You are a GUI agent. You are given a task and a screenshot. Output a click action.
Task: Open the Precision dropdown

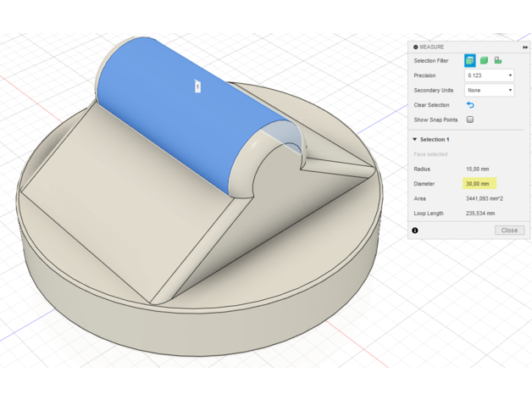coord(489,75)
